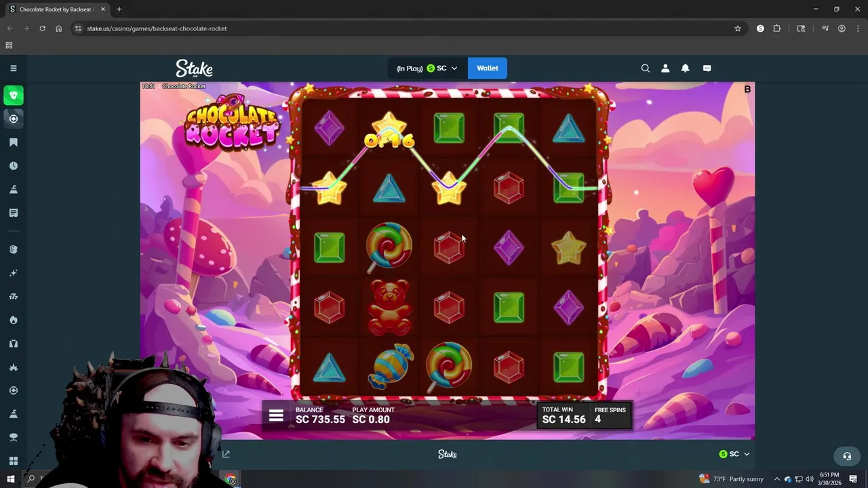Select the green casino cards sidebar icon

click(x=13, y=96)
